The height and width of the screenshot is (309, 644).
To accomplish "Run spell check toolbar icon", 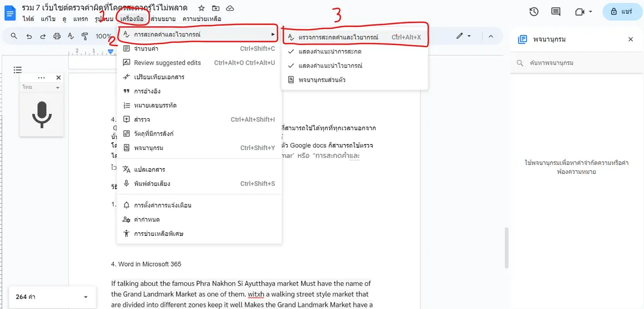I will [70, 36].
